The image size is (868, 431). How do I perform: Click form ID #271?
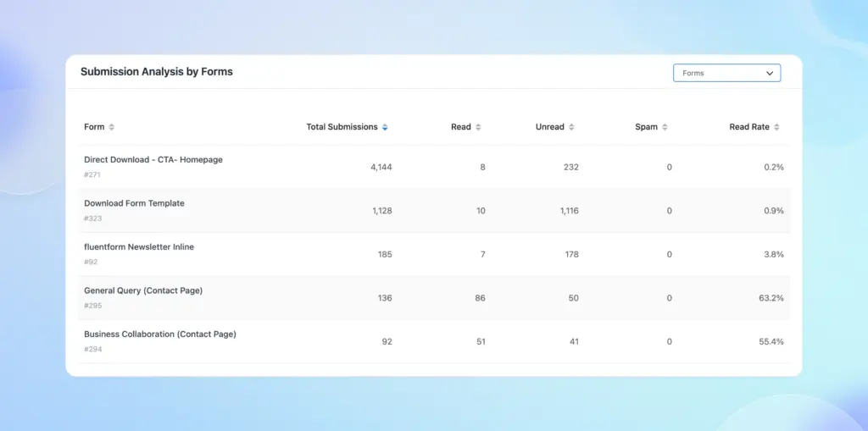click(92, 174)
